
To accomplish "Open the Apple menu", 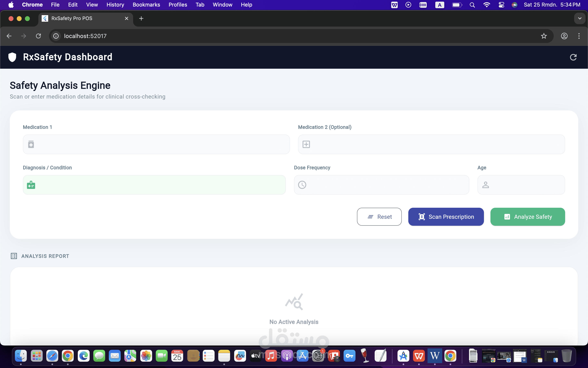I will 11,5.
